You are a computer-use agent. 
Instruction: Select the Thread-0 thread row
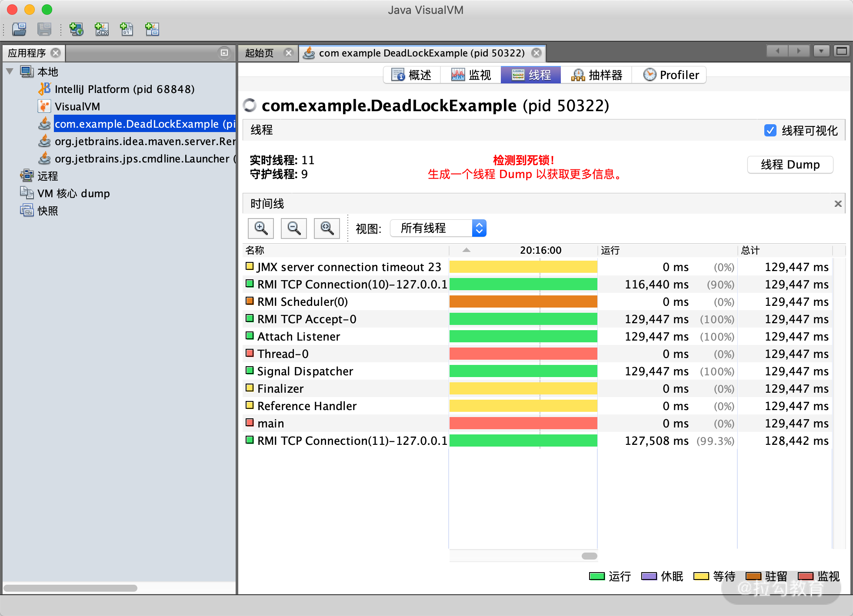click(537, 354)
